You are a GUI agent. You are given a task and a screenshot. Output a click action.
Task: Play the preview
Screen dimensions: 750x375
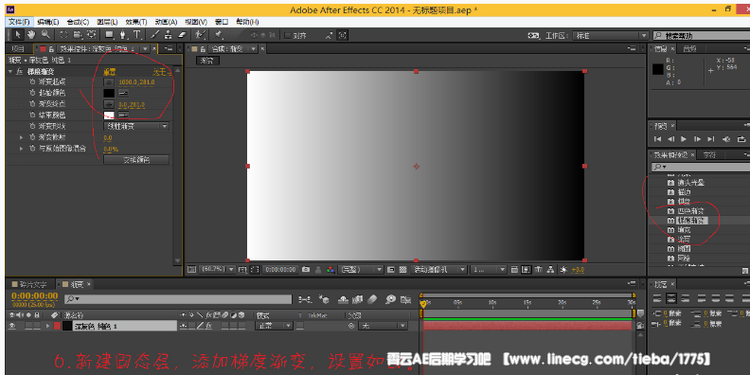684,139
